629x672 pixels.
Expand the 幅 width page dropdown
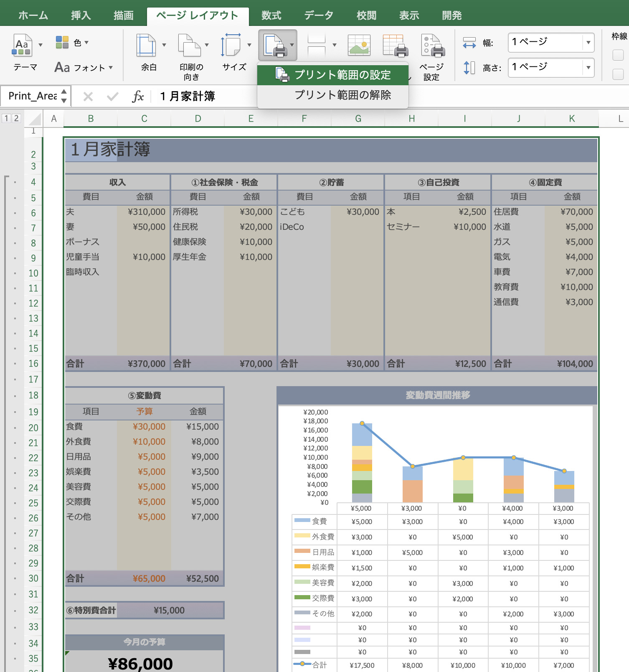point(588,42)
